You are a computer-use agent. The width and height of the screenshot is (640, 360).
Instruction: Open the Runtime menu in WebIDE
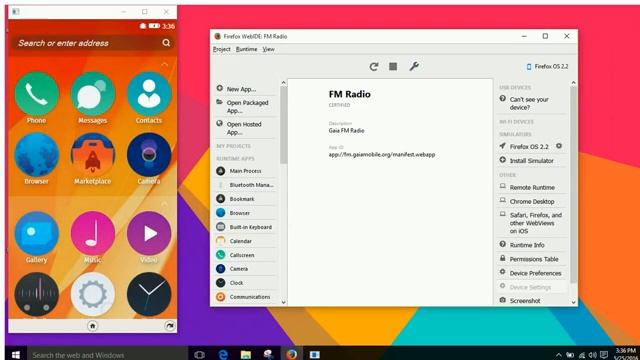click(x=247, y=49)
